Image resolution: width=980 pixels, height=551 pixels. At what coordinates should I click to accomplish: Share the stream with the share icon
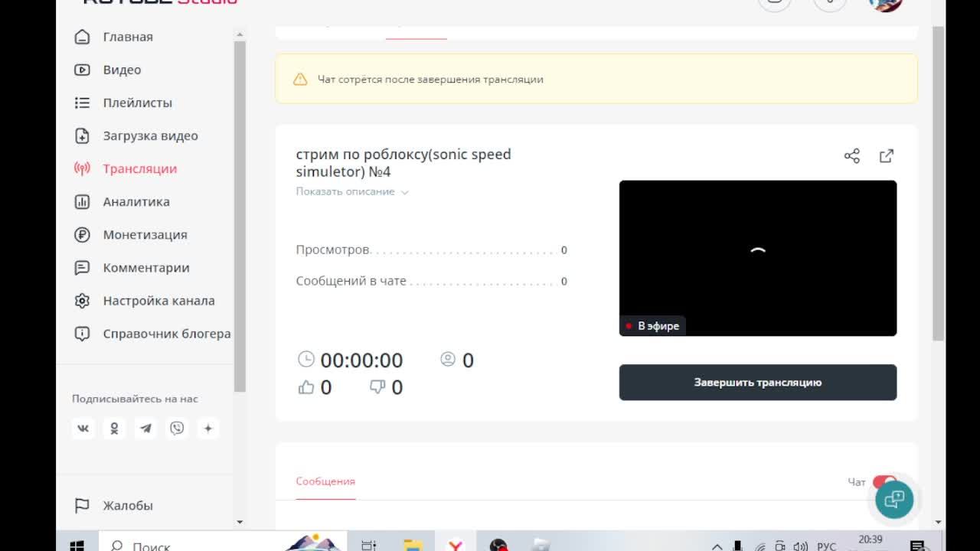[852, 156]
